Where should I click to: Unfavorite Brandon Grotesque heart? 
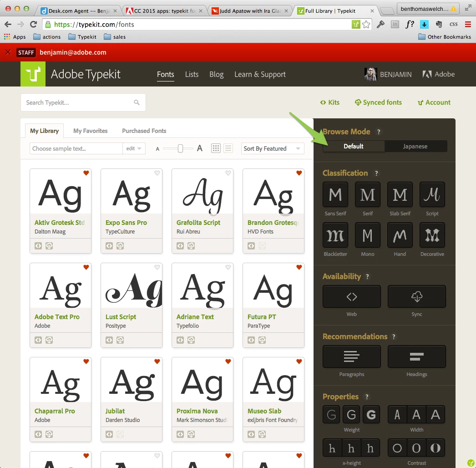[x=299, y=173]
